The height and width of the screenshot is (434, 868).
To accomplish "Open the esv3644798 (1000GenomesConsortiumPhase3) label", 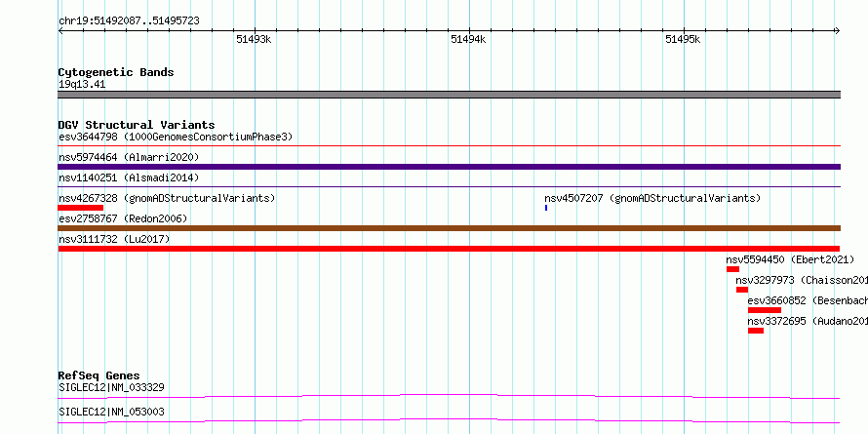I will point(176,137).
